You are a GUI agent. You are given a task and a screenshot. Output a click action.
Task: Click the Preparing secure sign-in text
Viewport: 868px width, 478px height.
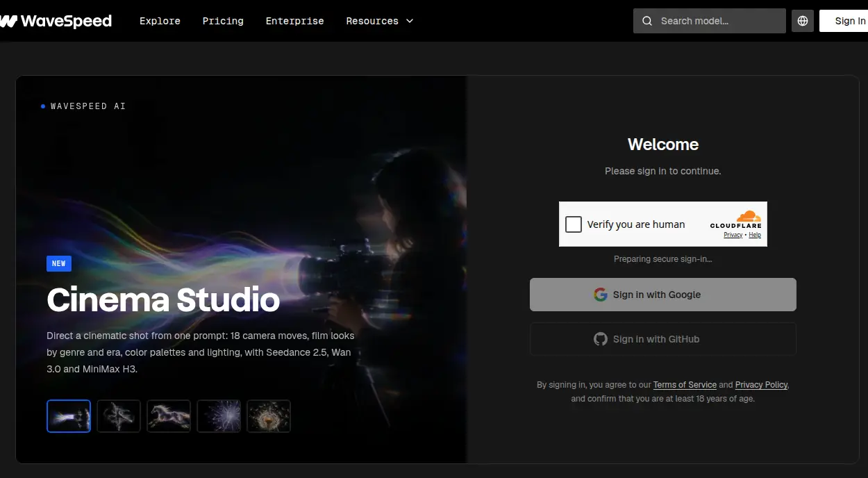[663, 259]
